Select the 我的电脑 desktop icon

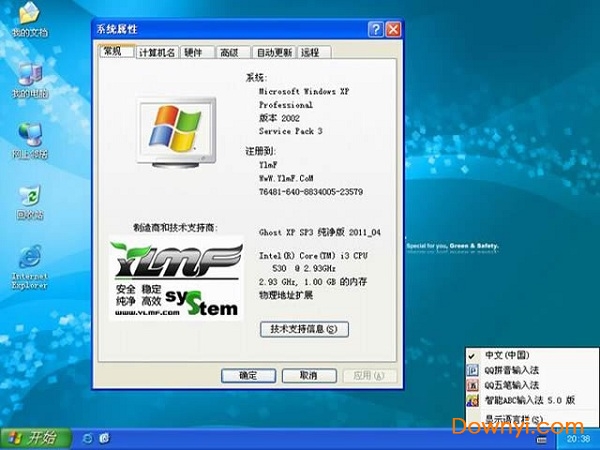pos(30,80)
